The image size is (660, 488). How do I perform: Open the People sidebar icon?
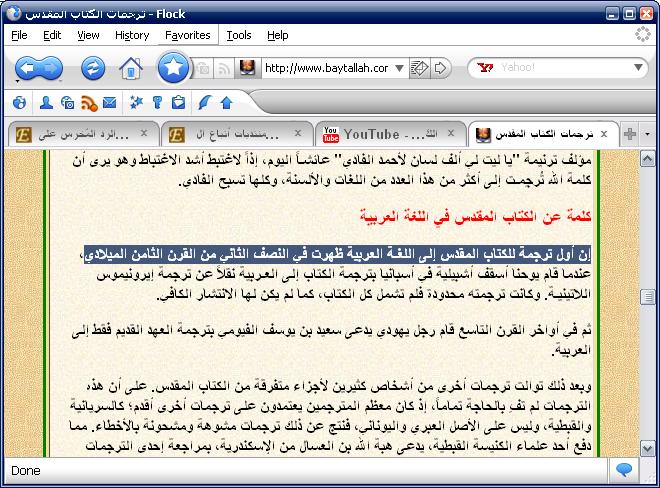tap(46, 102)
